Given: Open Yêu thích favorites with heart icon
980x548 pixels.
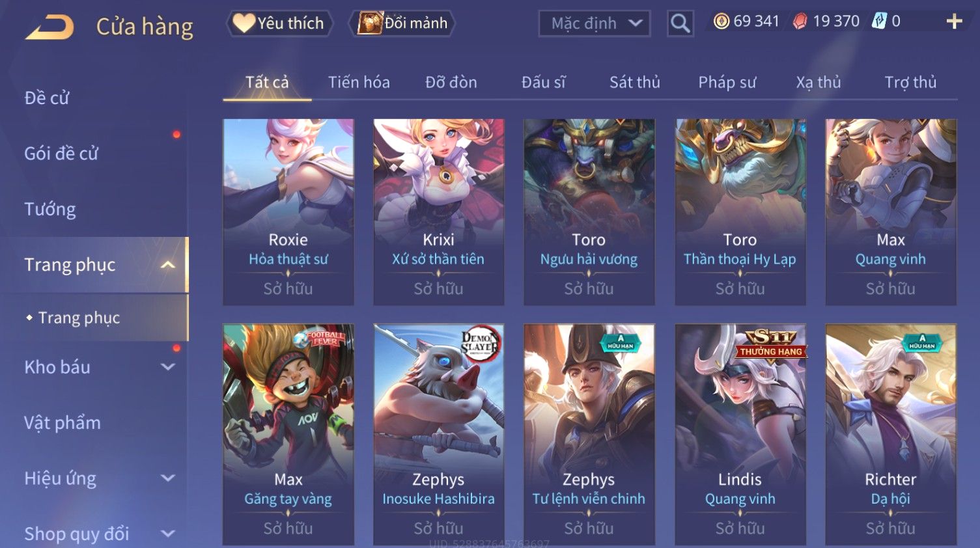Looking at the screenshot, I should pyautogui.click(x=279, y=23).
